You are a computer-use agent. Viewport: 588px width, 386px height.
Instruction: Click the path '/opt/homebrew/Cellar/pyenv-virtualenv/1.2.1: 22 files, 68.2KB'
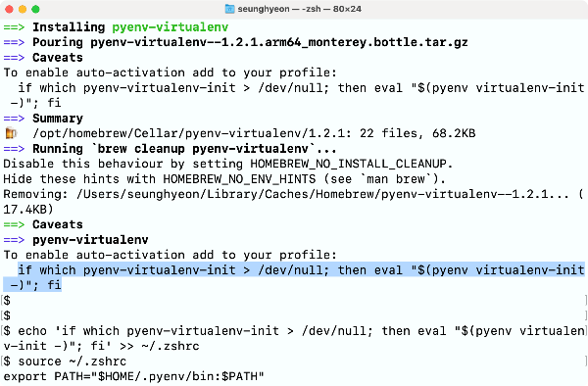tap(254, 133)
